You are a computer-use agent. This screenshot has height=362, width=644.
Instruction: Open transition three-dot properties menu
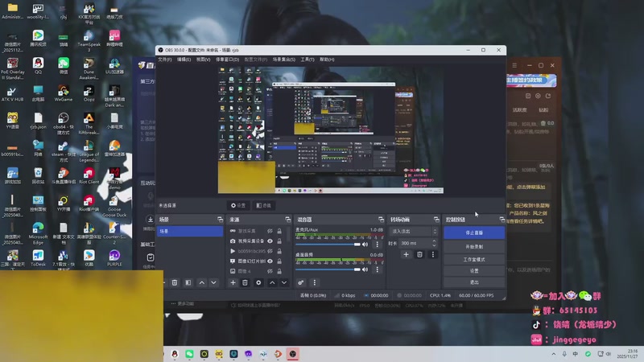432,254
